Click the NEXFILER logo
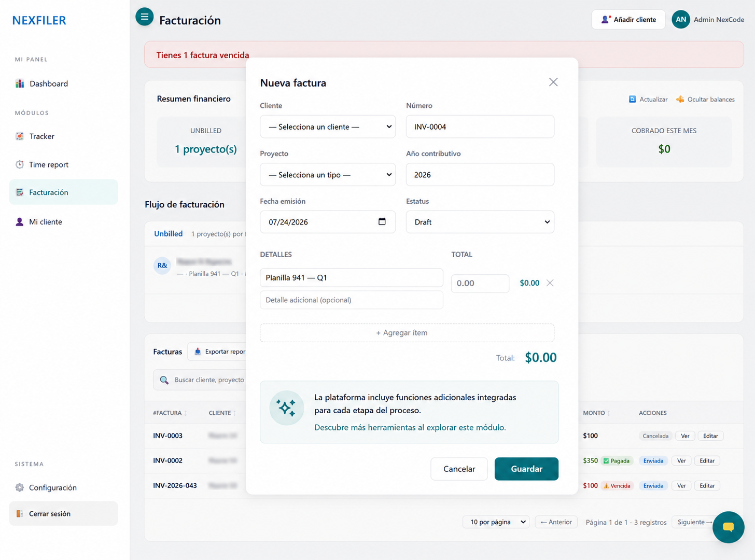The width and height of the screenshot is (755, 560). [x=39, y=20]
